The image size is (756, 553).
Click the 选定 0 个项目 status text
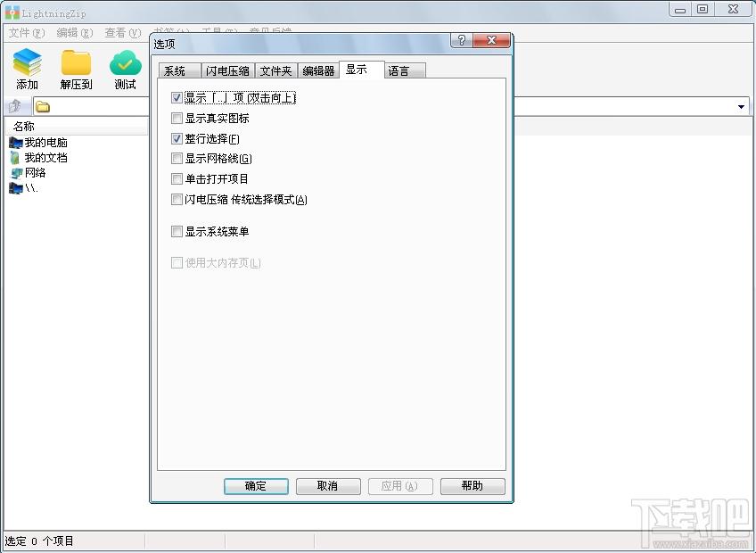39,541
